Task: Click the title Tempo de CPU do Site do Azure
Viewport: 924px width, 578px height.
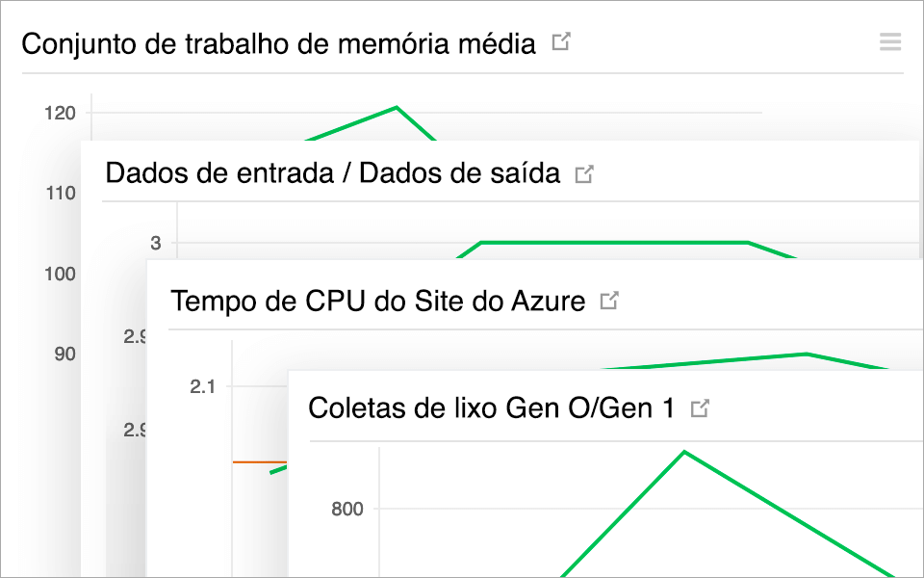Action: (377, 300)
